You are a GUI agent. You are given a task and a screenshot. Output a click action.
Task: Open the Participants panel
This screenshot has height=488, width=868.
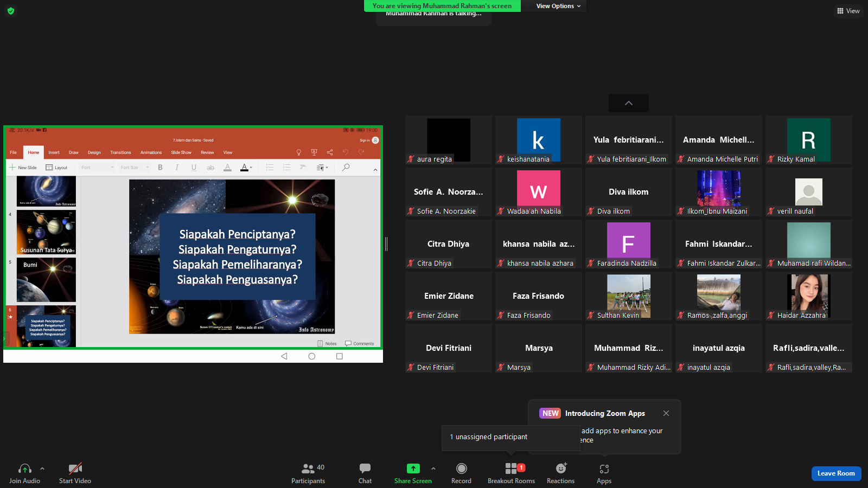[x=308, y=473]
